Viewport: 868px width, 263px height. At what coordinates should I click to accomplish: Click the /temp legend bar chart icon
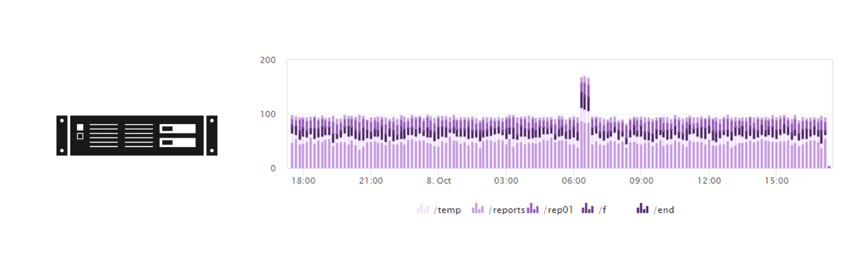point(423,209)
